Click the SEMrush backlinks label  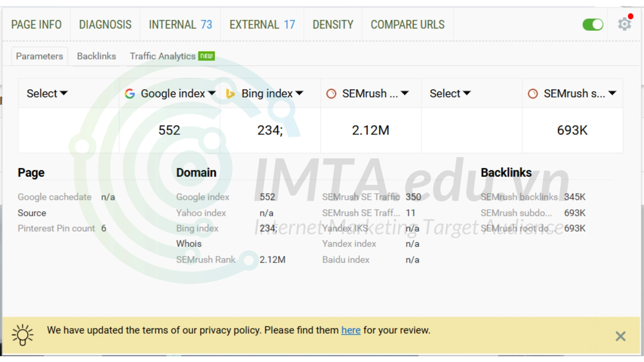(x=519, y=197)
